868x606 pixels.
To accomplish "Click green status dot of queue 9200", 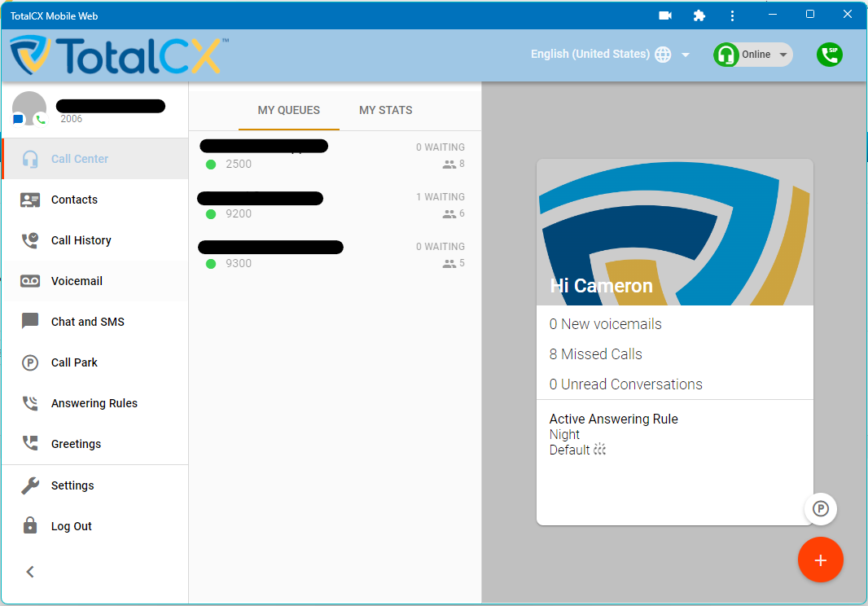I will tap(211, 214).
